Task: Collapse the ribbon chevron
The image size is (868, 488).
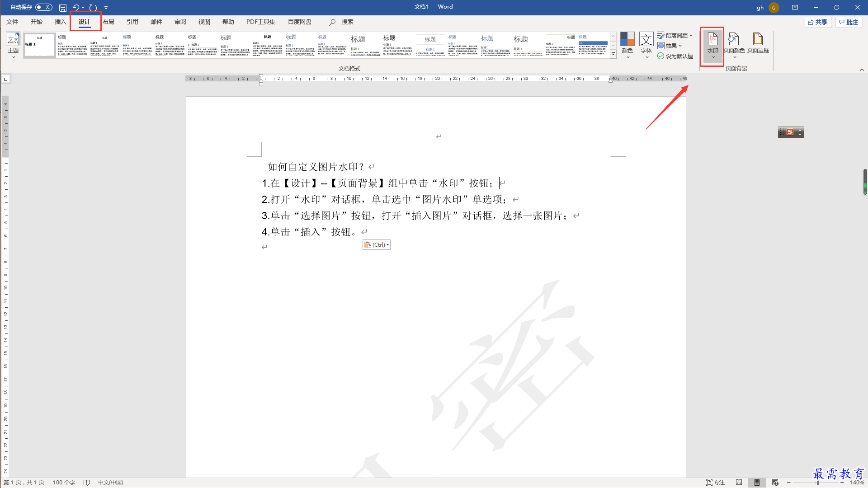Action: tap(862, 70)
